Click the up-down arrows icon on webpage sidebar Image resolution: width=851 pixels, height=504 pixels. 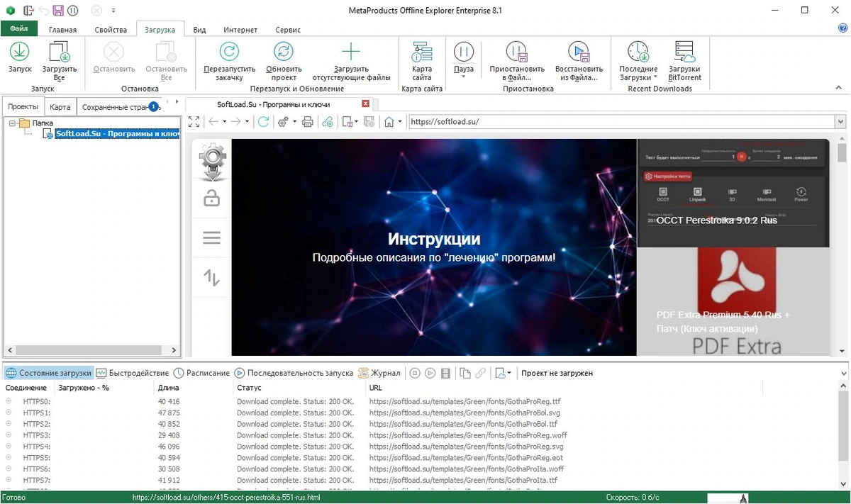pos(211,277)
